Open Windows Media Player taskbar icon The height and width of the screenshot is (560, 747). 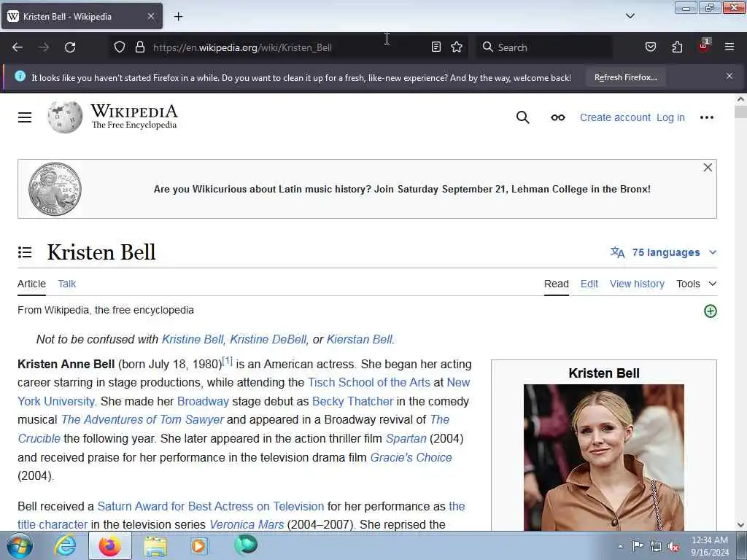point(198,545)
